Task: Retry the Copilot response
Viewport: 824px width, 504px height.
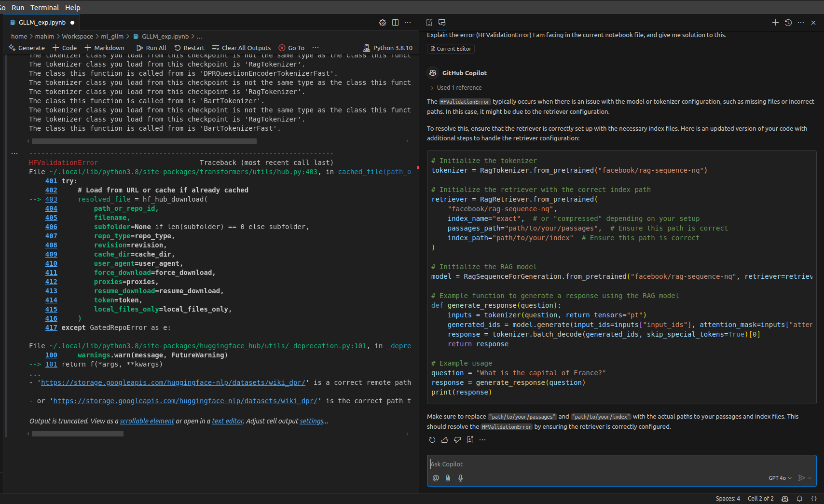Action: pyautogui.click(x=432, y=440)
